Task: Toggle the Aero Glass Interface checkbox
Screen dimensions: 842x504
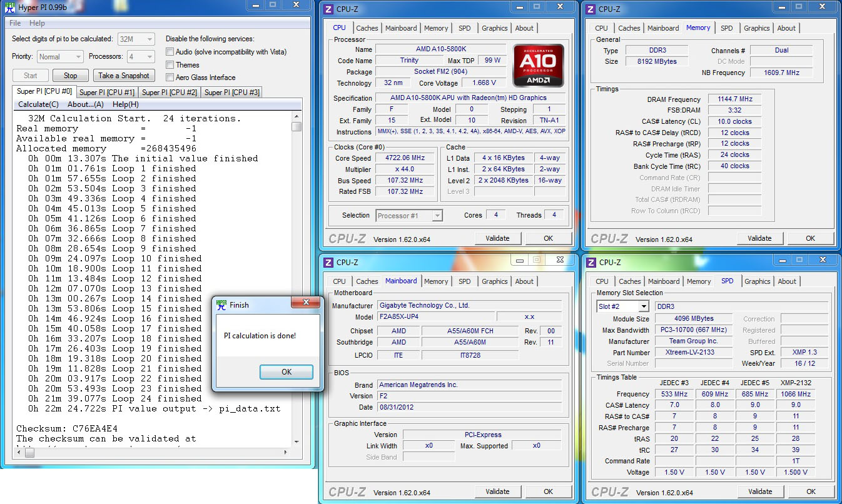Action: coord(170,78)
